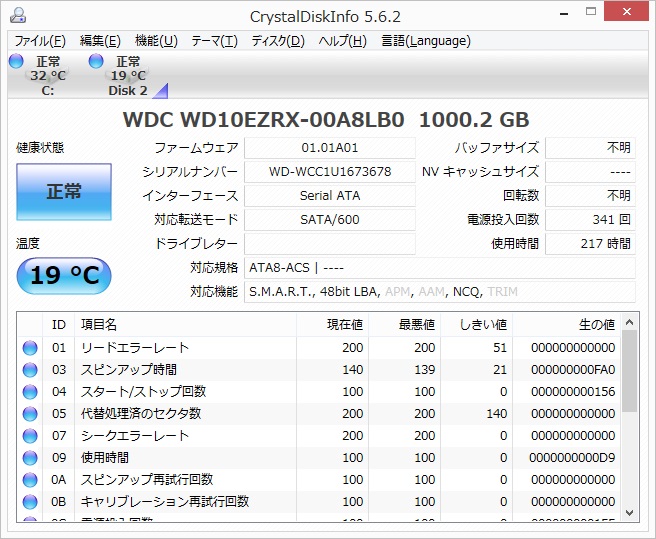Click the empty drive letter field
The height and width of the screenshot is (539, 656).
pyautogui.click(x=330, y=244)
